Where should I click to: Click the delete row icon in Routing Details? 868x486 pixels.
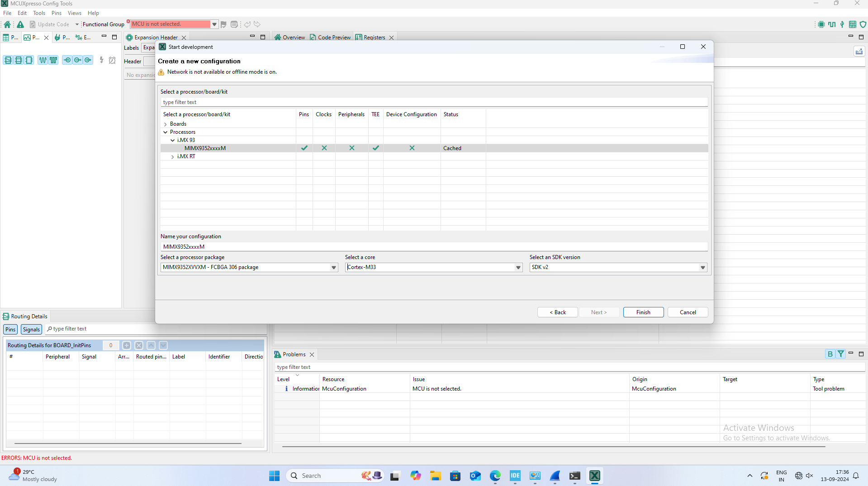[x=139, y=345]
